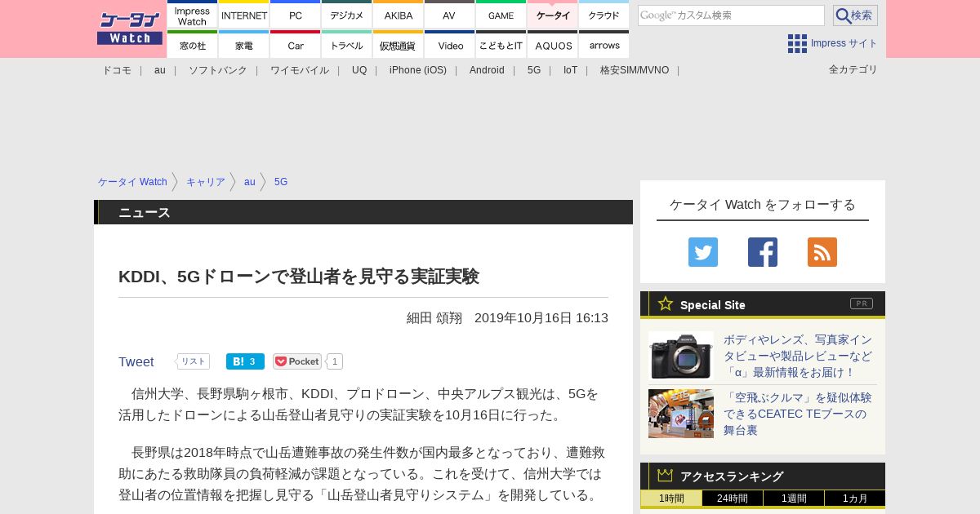The image size is (980, 514).
Task: Open the Impress Watch nav tab
Action: tap(192, 15)
